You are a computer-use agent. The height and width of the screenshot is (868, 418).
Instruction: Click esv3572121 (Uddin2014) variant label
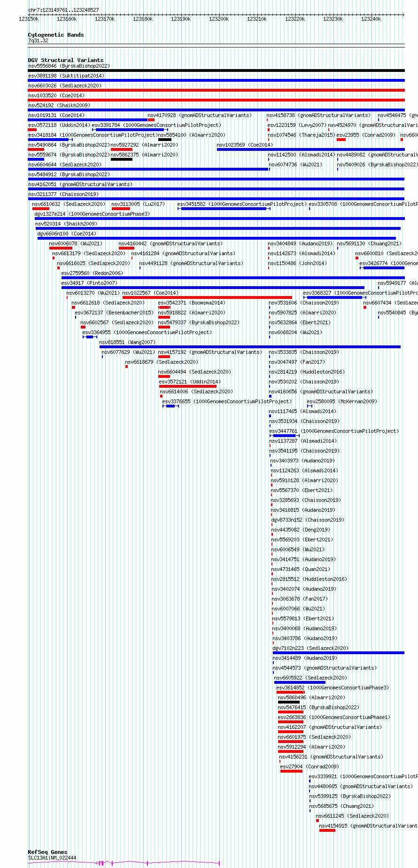click(190, 382)
